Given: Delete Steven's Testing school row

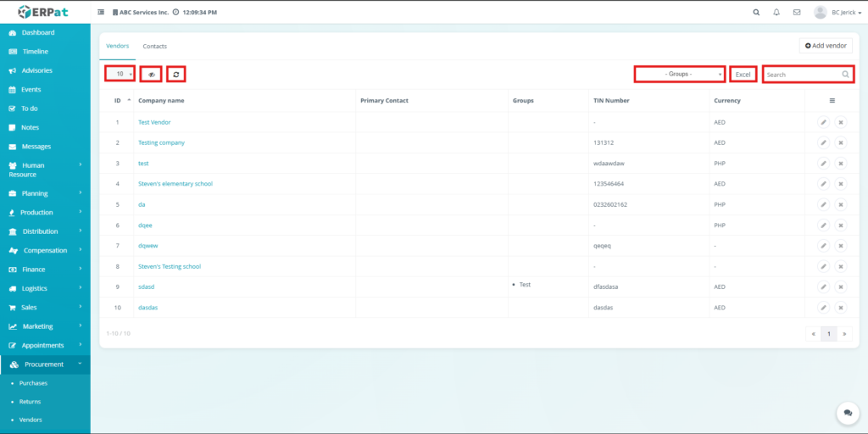Looking at the screenshot, I should tap(840, 266).
